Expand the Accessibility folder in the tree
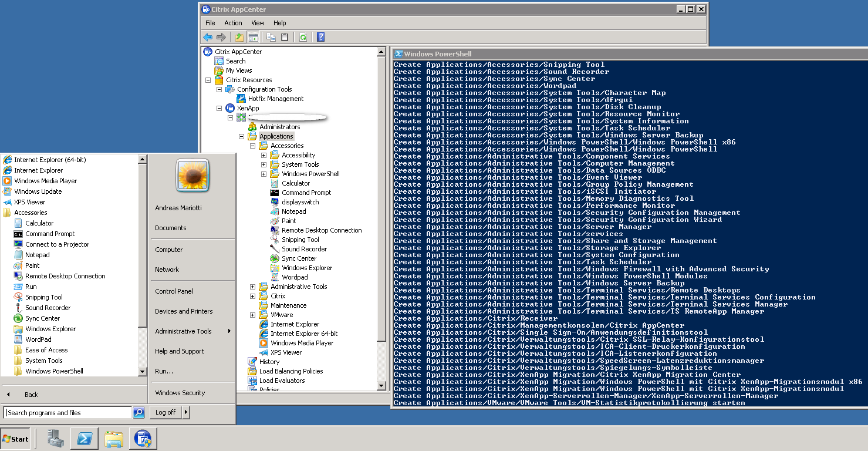The width and height of the screenshot is (868, 451). [x=264, y=155]
